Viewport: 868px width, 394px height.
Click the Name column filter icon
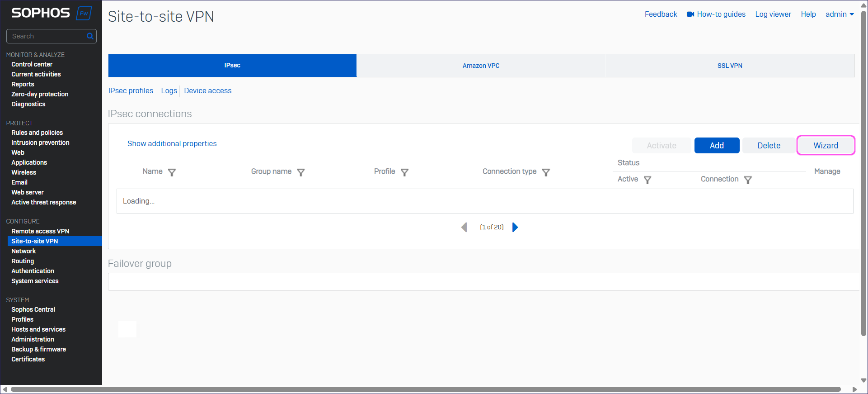[172, 172]
